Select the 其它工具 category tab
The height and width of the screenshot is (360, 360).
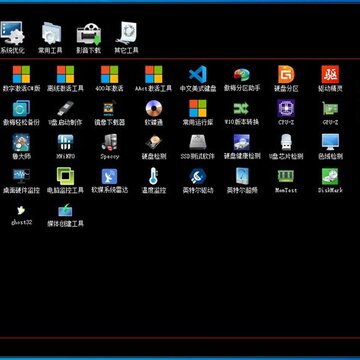126,38
